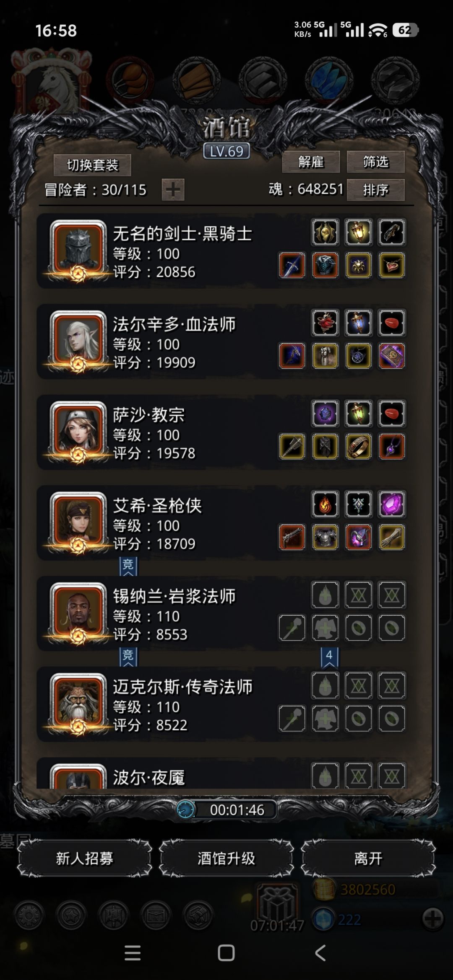
Task: Tap the plus icon beside adventurer count
Action: coord(173,190)
